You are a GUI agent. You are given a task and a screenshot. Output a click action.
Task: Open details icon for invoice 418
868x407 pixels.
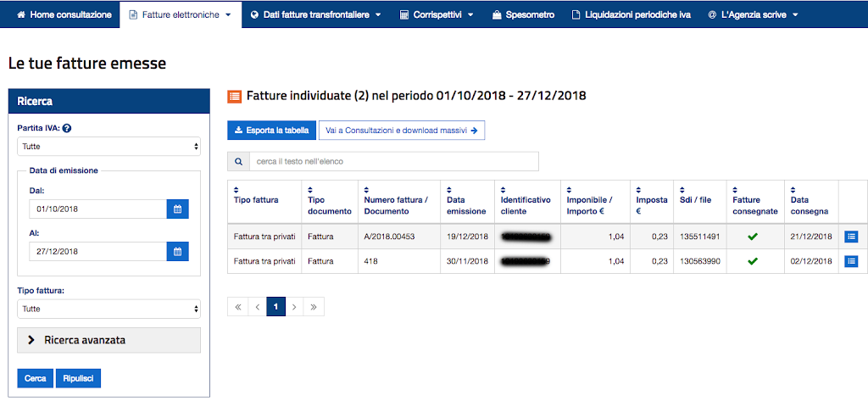[851, 262]
